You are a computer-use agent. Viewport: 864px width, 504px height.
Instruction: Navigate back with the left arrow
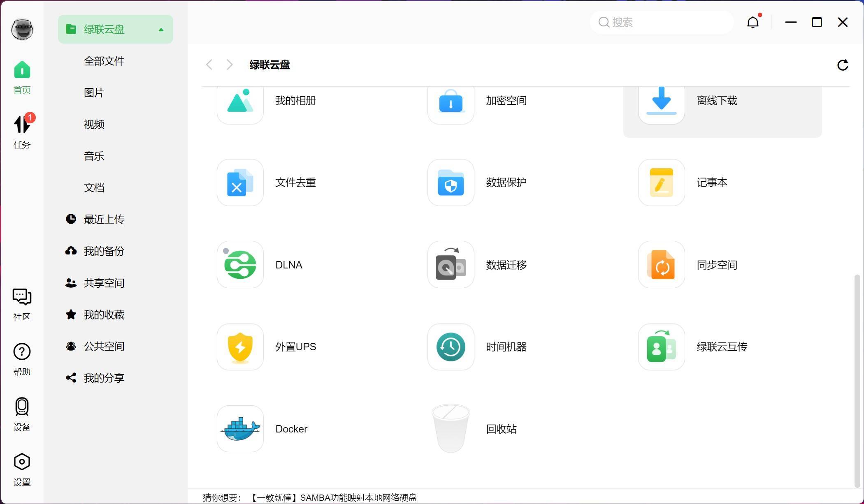click(209, 65)
